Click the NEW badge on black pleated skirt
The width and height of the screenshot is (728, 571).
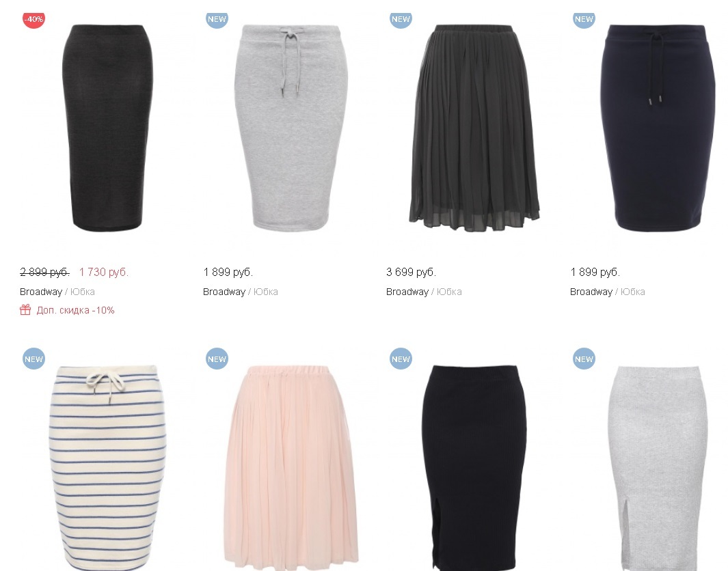(x=401, y=20)
